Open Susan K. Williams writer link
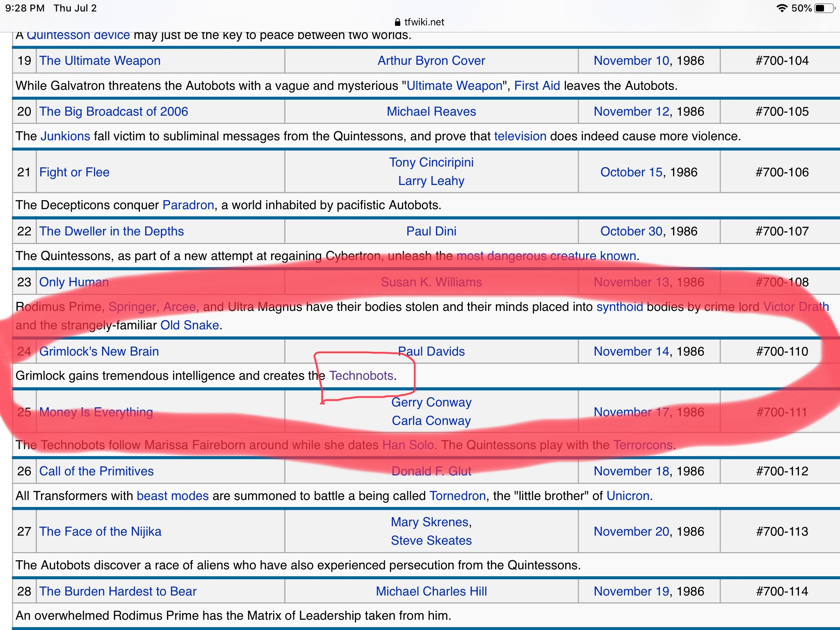840x630 pixels. (x=431, y=282)
